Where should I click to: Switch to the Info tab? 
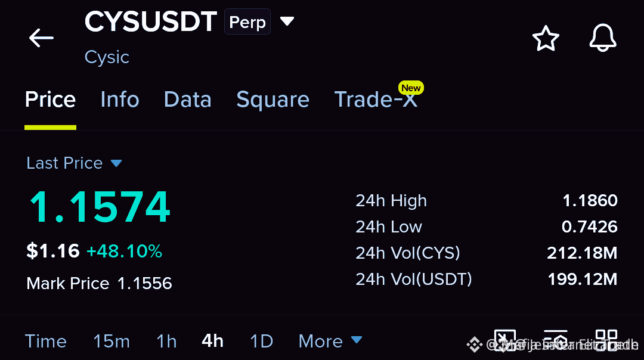coord(120,100)
